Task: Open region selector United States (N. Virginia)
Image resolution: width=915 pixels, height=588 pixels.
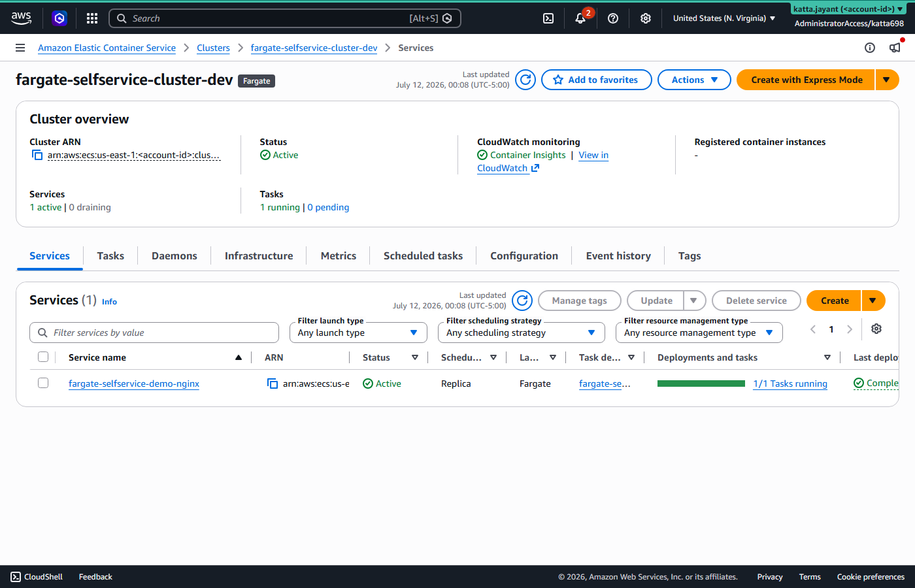Action: coord(724,18)
